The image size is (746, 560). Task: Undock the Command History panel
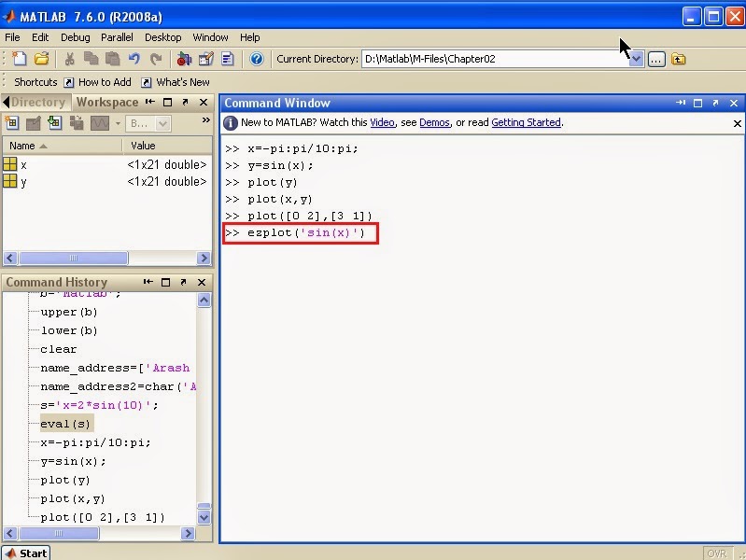click(x=184, y=282)
